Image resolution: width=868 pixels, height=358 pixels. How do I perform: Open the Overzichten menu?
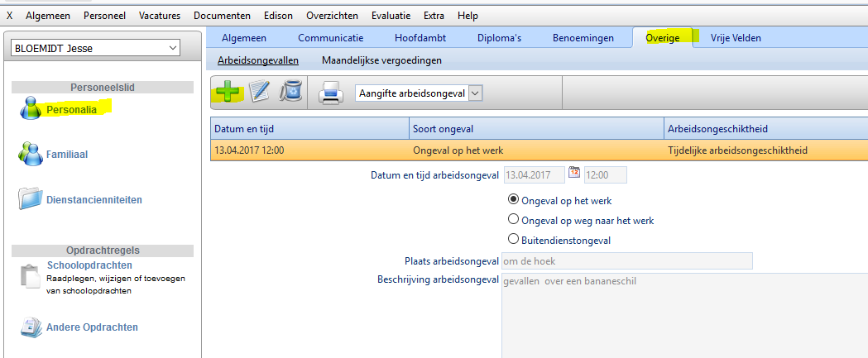[330, 16]
